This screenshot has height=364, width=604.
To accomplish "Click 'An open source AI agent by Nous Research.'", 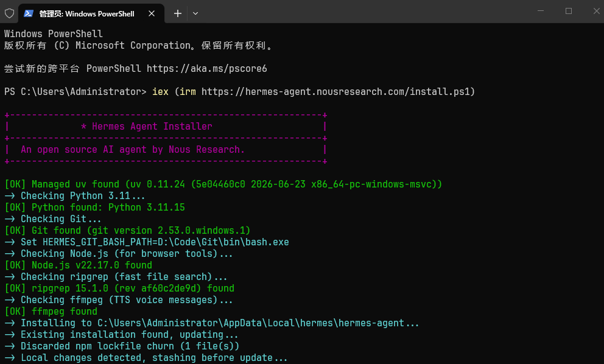I will (x=133, y=150).
